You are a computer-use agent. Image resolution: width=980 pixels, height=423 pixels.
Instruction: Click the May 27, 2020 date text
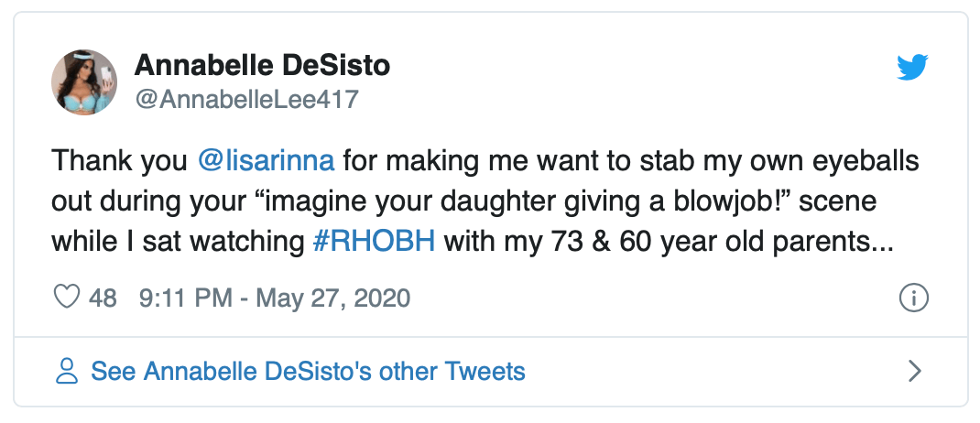[x=333, y=298]
